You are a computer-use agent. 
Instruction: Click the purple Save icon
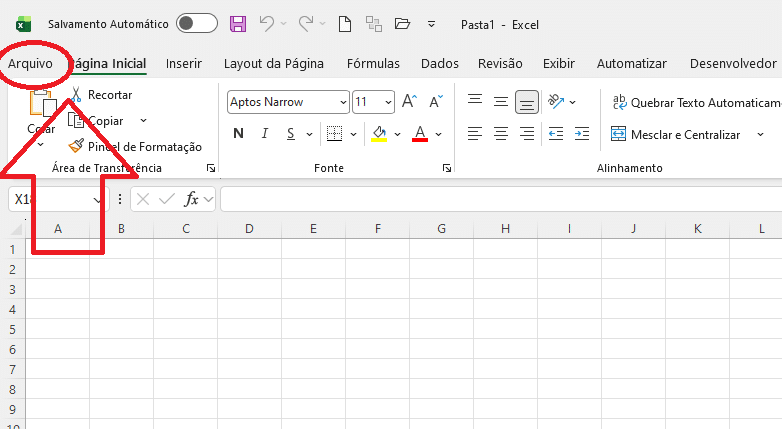click(238, 24)
